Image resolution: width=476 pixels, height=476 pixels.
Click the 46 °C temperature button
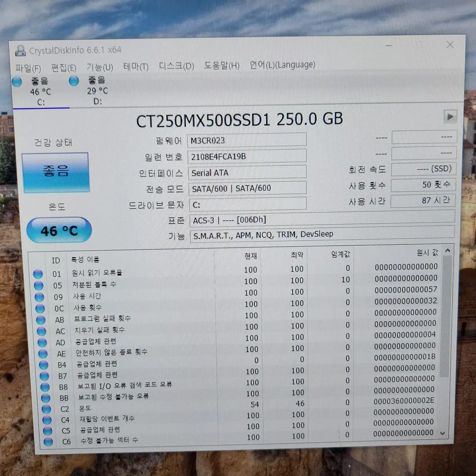coord(59,230)
